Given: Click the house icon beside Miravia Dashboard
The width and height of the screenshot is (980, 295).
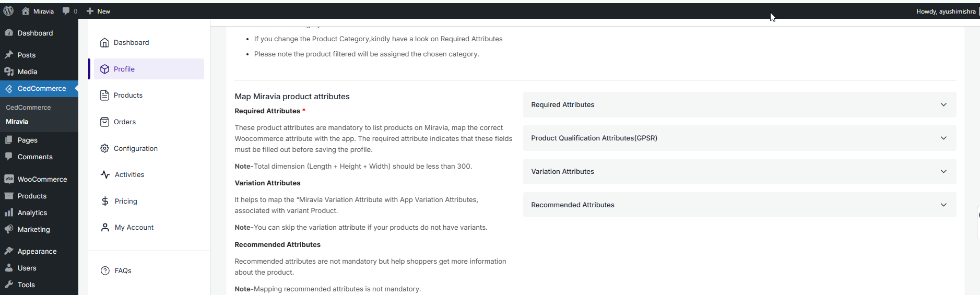Looking at the screenshot, I should [104, 42].
